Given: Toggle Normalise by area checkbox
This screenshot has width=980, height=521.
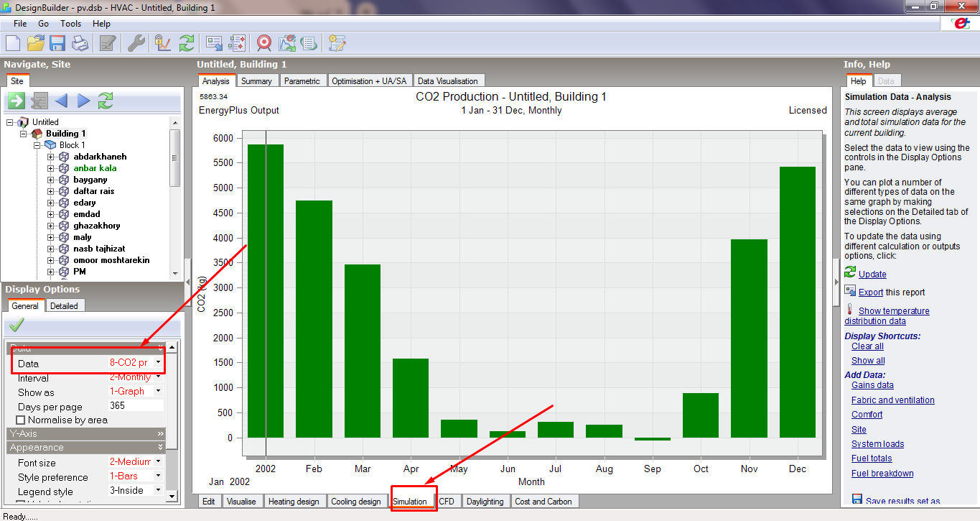Looking at the screenshot, I should (20, 420).
